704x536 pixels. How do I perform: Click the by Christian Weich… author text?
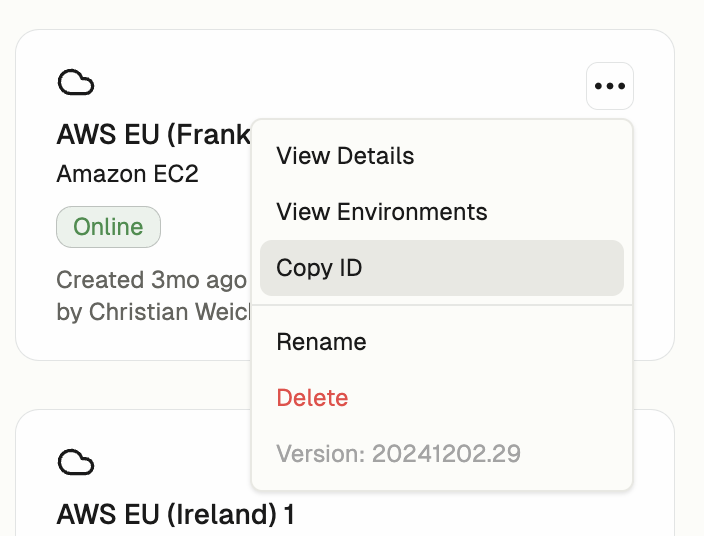(153, 312)
